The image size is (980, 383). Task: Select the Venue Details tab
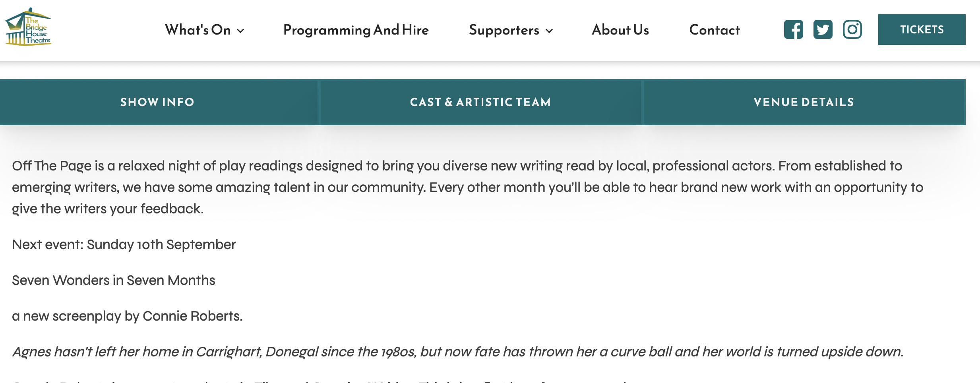(804, 102)
